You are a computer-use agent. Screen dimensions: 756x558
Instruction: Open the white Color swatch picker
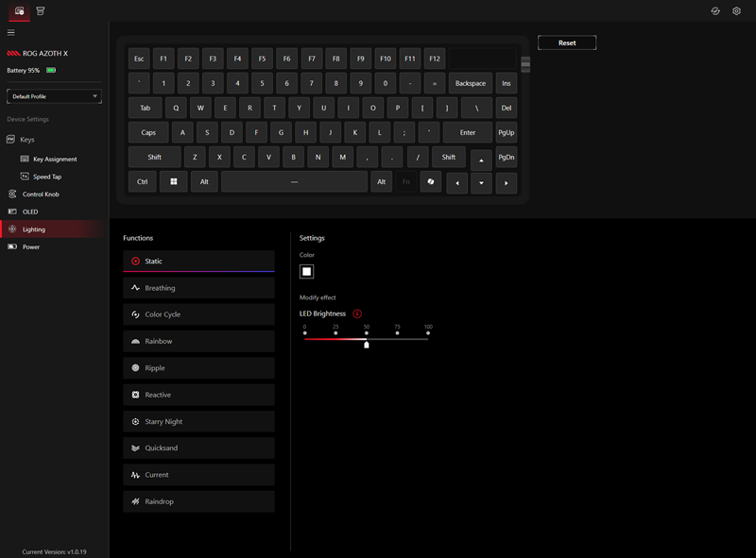pos(307,272)
